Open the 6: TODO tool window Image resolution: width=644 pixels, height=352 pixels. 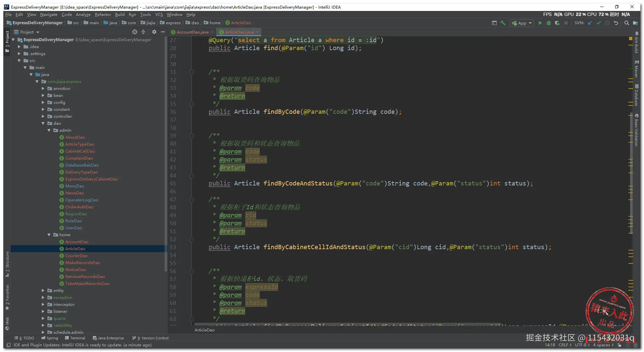(24, 338)
